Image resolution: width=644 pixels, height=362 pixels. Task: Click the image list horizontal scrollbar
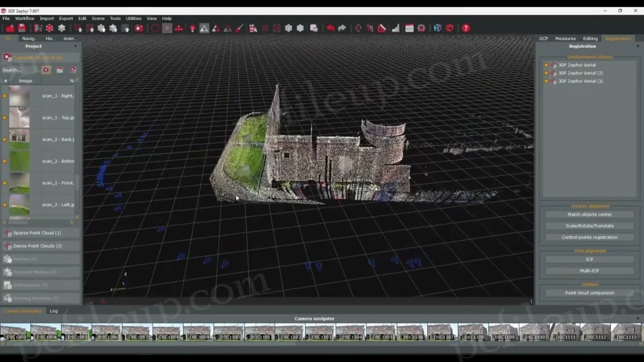tap(39, 222)
